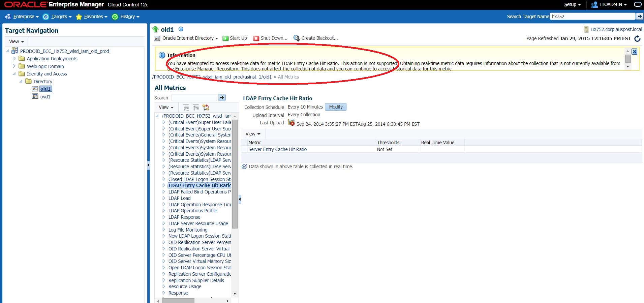The width and height of the screenshot is (644, 303).
Task: Expand the Application Deployments folder
Action: (14, 59)
